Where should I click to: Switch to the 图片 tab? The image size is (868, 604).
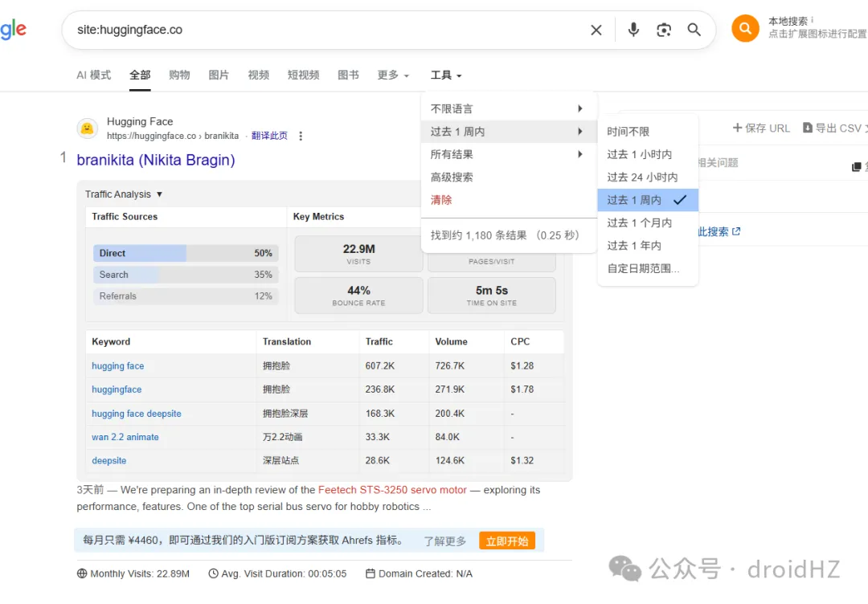(219, 75)
